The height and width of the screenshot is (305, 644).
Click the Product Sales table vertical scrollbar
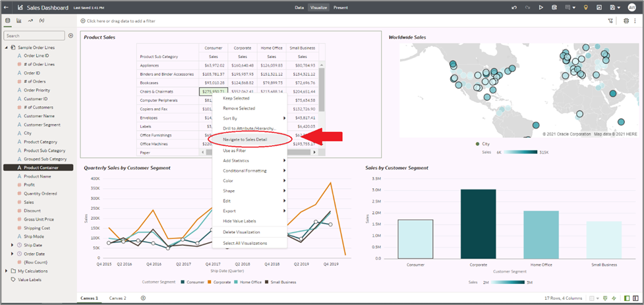pyautogui.click(x=322, y=90)
